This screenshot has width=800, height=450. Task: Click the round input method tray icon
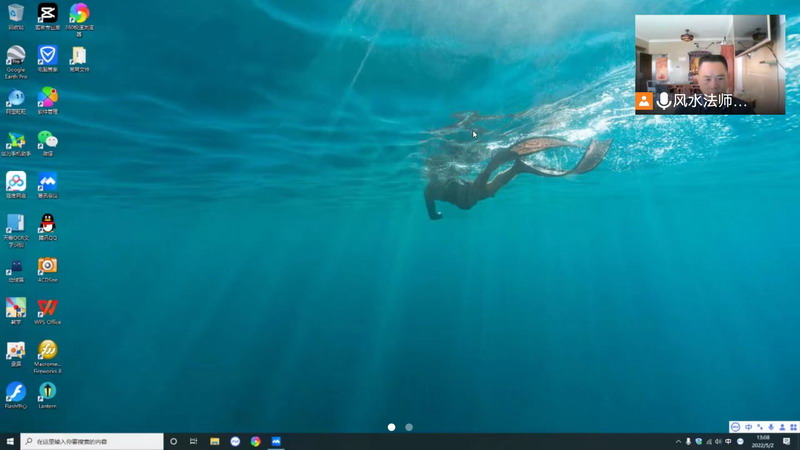[x=740, y=441]
